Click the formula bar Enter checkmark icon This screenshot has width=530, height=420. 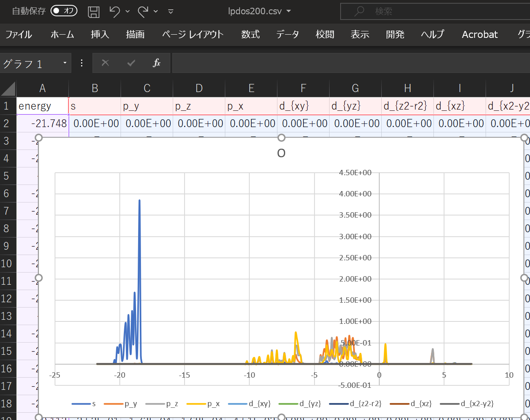[x=131, y=63]
